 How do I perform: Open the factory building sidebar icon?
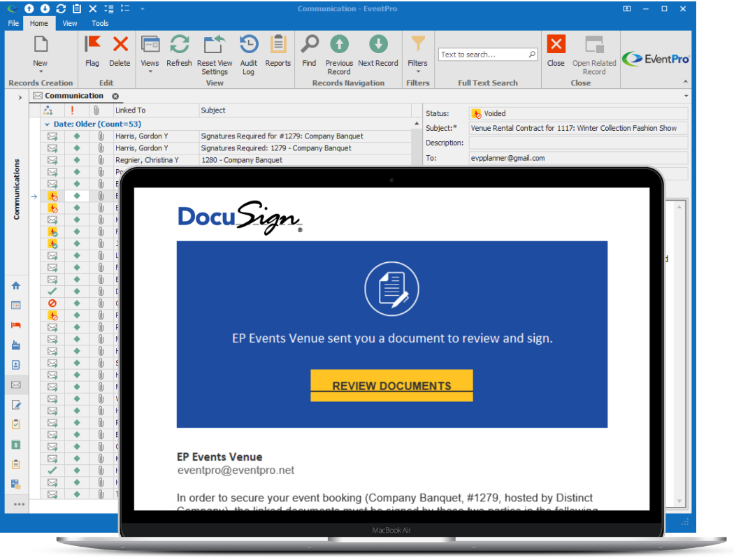tap(16, 345)
